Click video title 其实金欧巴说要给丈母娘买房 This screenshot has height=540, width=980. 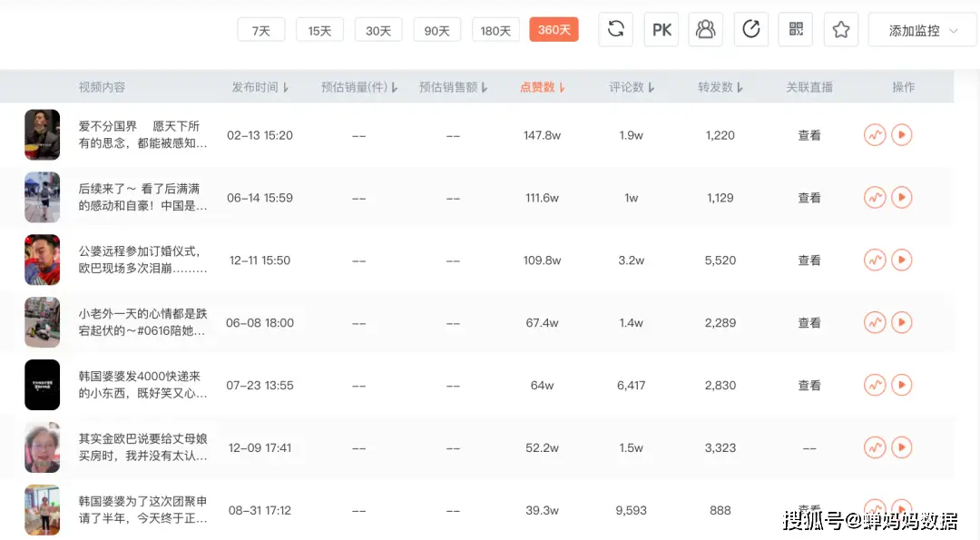point(142,447)
